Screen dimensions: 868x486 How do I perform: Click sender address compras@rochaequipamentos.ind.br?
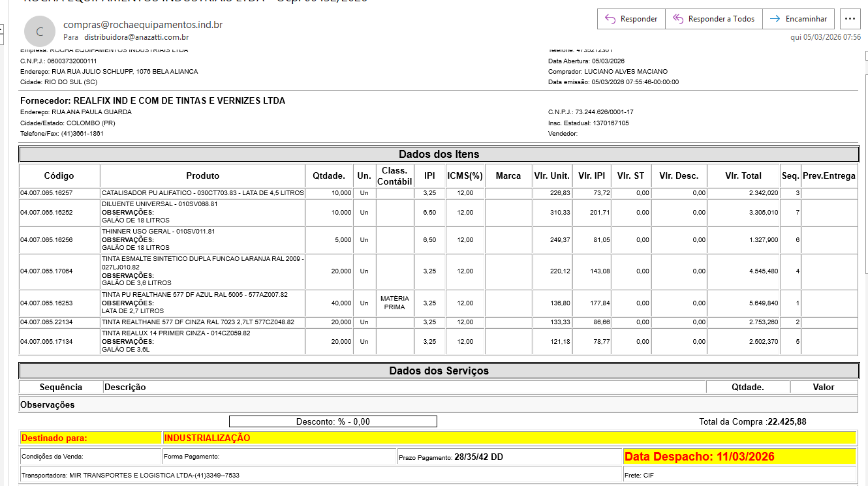143,25
